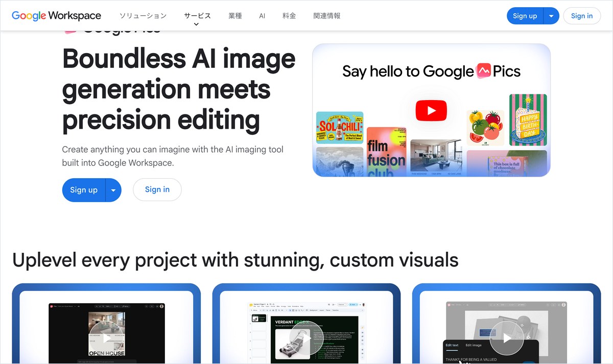The image size is (613, 364).
Task: Click the Happy Birthday cake card thumbnail
Action: pos(528,120)
